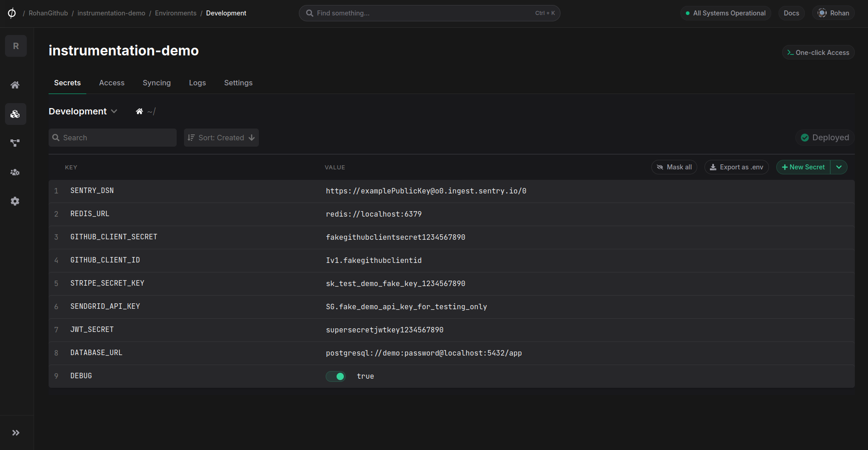Open the Home icon in the sidebar

tap(15, 85)
